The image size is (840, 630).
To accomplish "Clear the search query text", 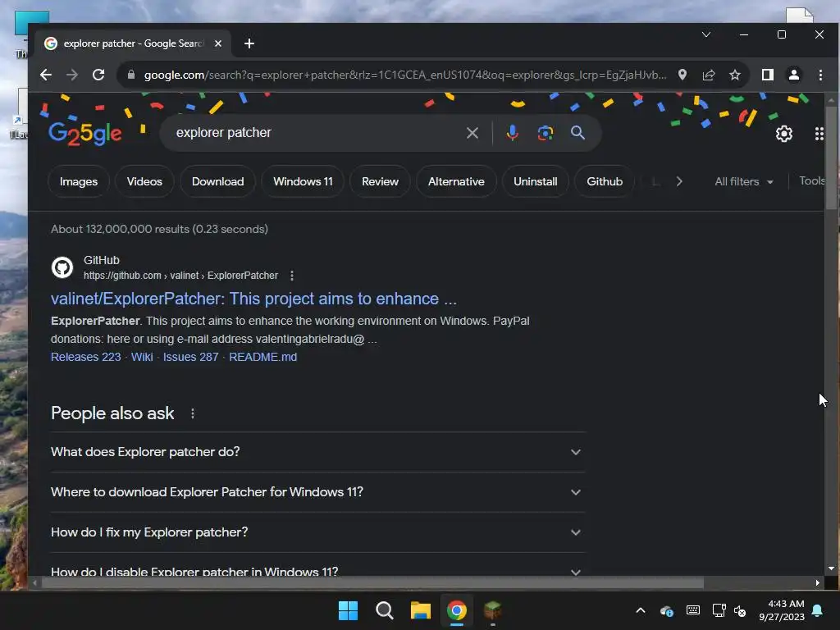I will (472, 133).
